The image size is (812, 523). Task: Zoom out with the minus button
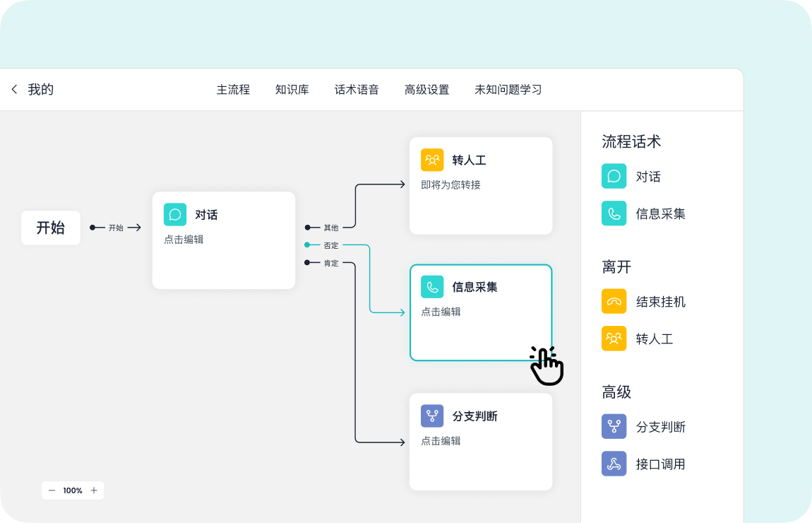52,490
